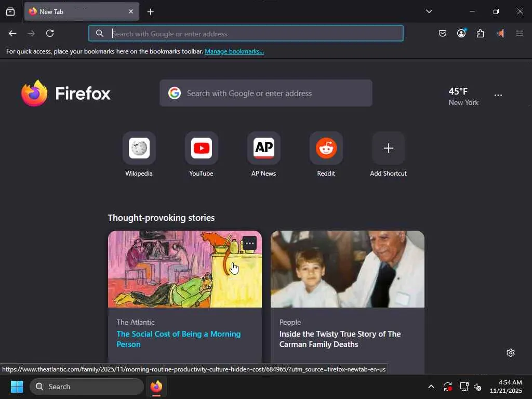
Task: Focus the address bar field
Action: point(246,33)
